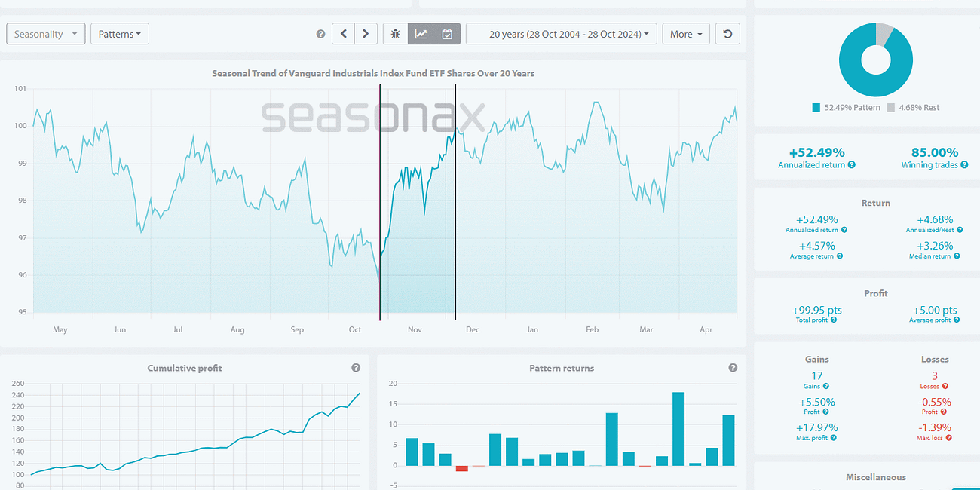Click the +5.00 pts average profit value

[935, 310]
